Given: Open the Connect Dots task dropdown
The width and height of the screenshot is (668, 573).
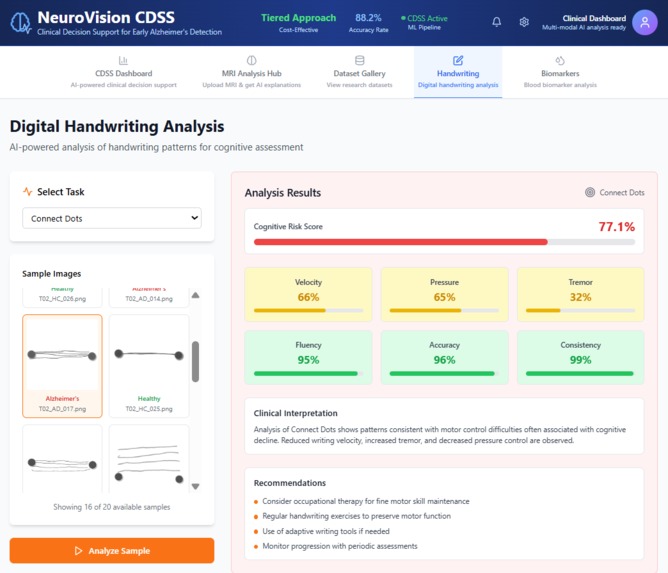Looking at the screenshot, I should (112, 218).
